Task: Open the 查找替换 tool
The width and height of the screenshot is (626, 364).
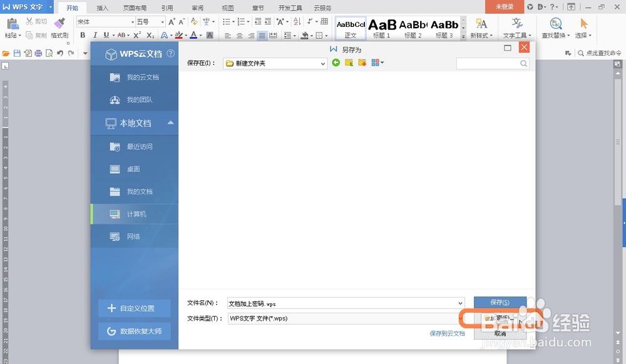Action: 556,28
